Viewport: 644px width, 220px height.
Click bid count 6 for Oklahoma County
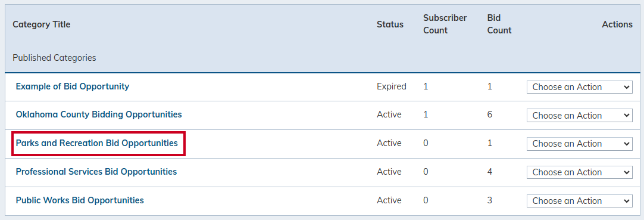coord(490,114)
